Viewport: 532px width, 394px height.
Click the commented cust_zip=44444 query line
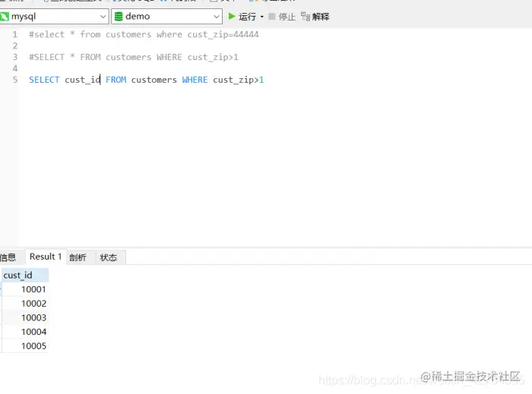(x=144, y=35)
